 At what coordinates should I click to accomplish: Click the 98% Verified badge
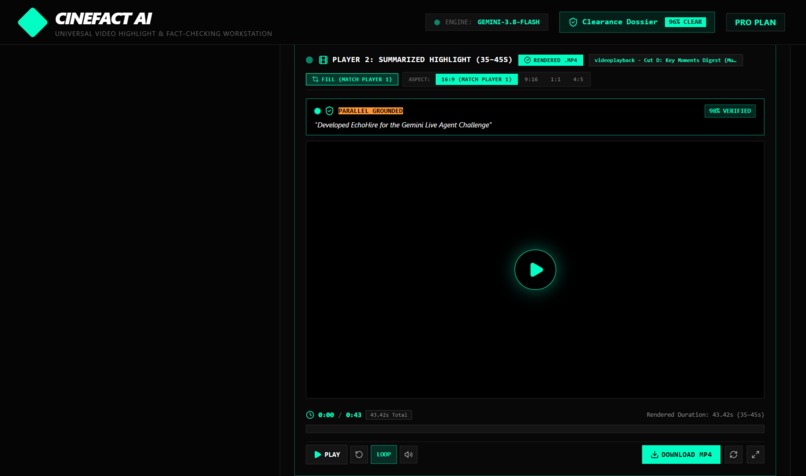[730, 111]
